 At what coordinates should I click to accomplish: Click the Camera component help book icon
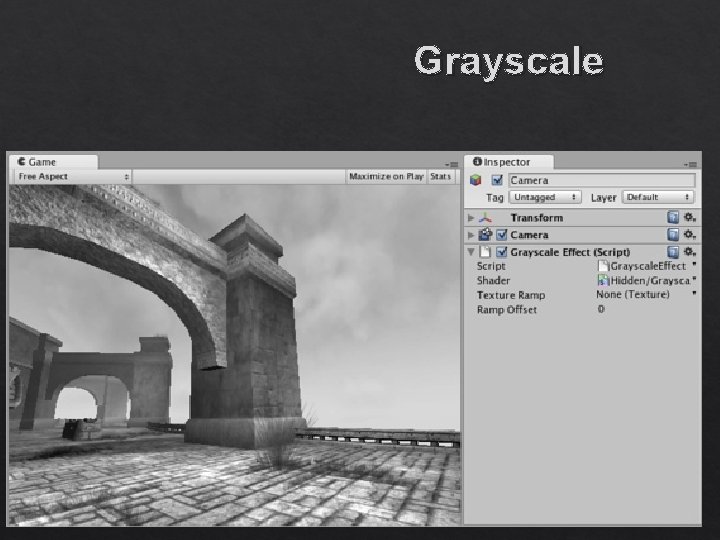[x=673, y=235]
